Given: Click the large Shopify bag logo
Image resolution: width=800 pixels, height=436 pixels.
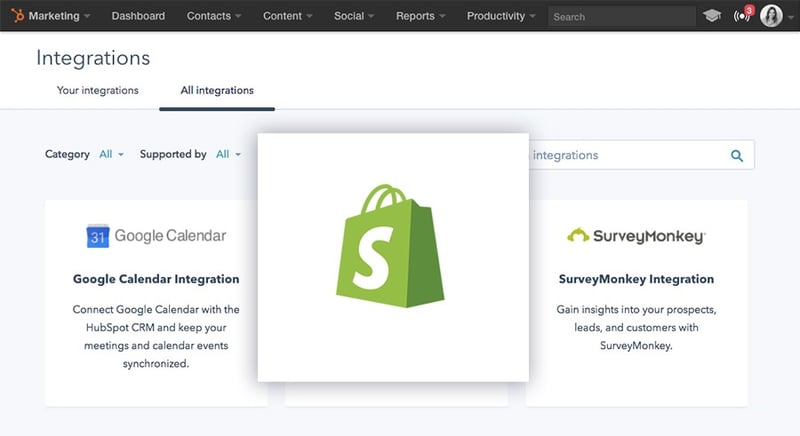Looking at the screenshot, I should coord(390,246).
